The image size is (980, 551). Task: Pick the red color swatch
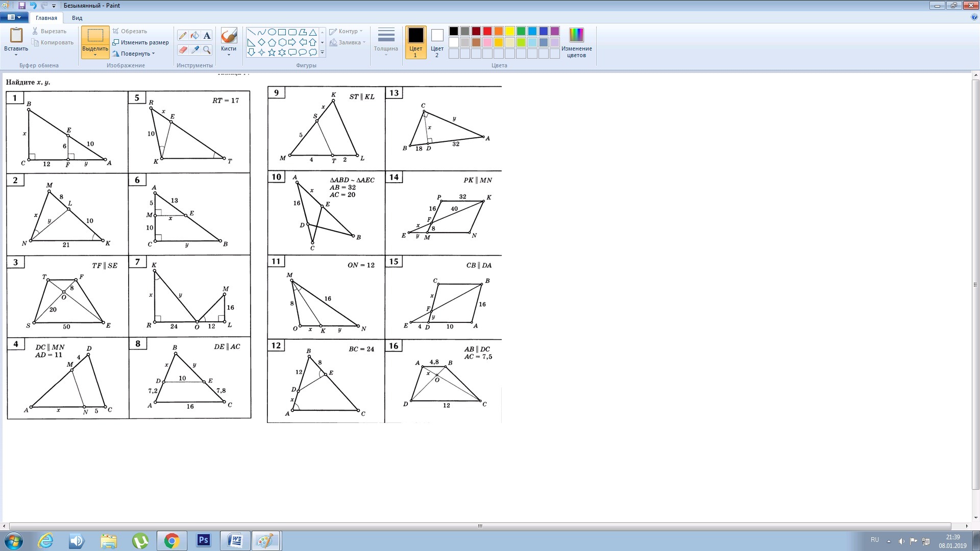(487, 31)
